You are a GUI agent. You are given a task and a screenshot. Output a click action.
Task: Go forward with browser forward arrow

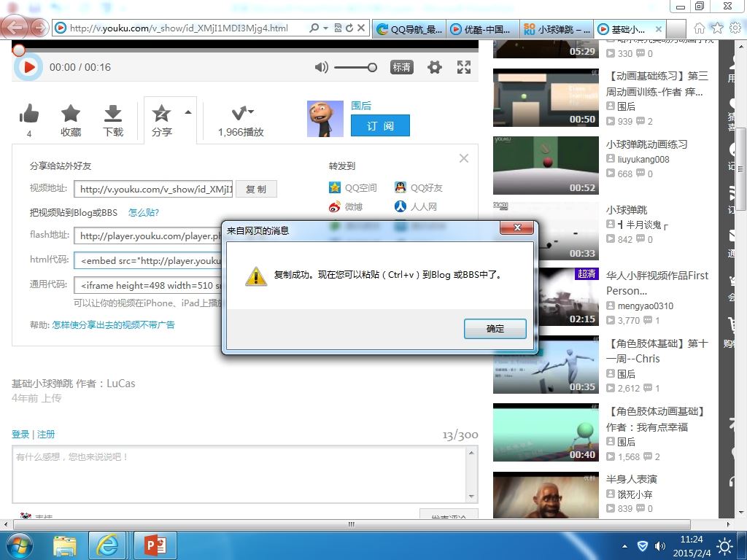40,28
